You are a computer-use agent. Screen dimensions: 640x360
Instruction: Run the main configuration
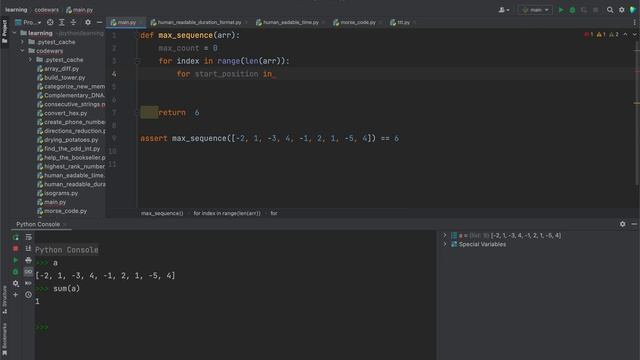tap(561, 10)
